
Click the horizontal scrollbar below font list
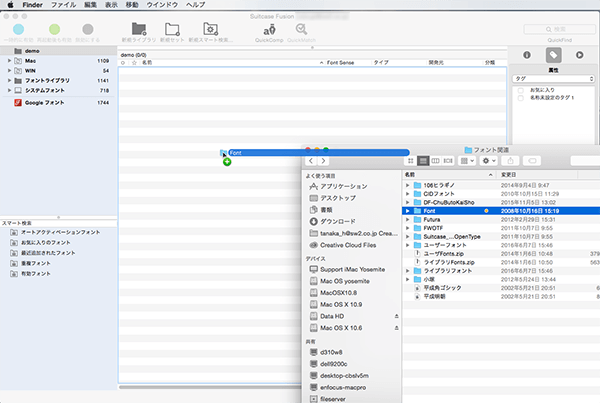tap(210, 387)
